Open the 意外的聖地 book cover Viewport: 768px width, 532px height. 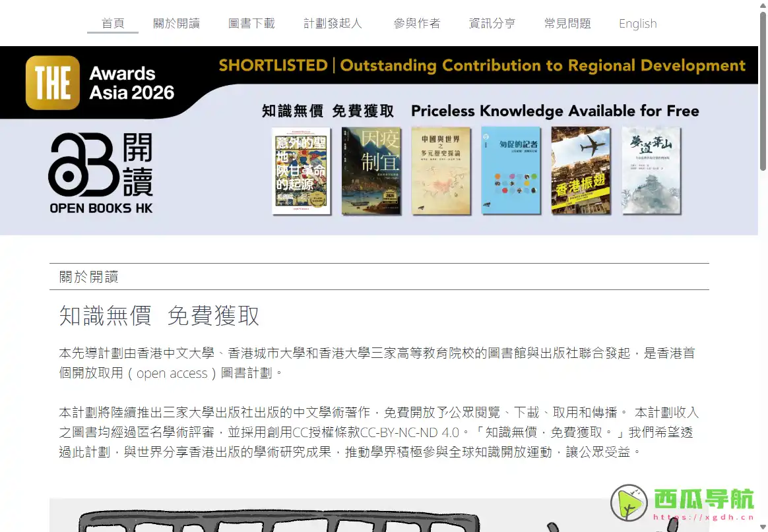point(301,170)
